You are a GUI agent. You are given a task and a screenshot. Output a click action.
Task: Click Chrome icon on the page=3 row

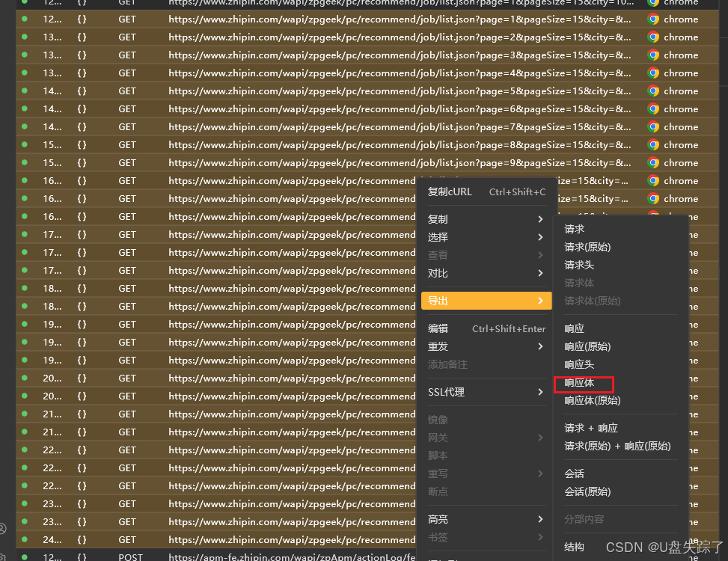(654, 55)
